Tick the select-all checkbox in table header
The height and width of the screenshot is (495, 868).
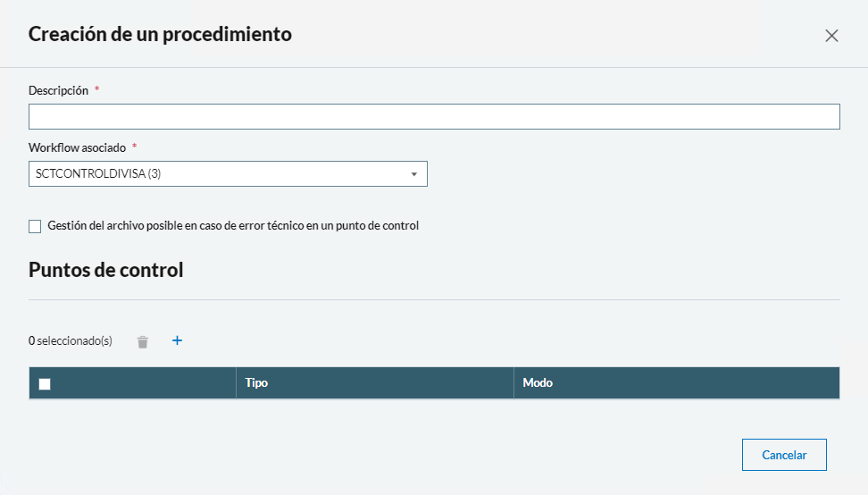(x=45, y=383)
